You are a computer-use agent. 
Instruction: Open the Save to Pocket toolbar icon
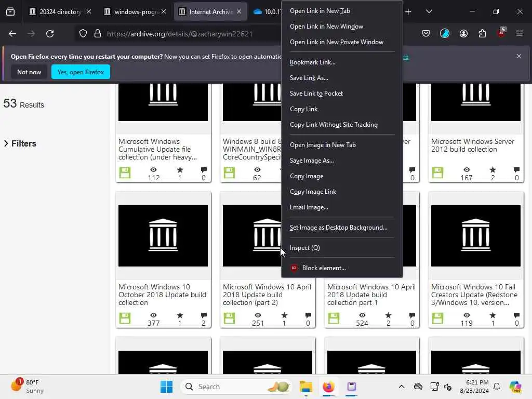pos(426,33)
